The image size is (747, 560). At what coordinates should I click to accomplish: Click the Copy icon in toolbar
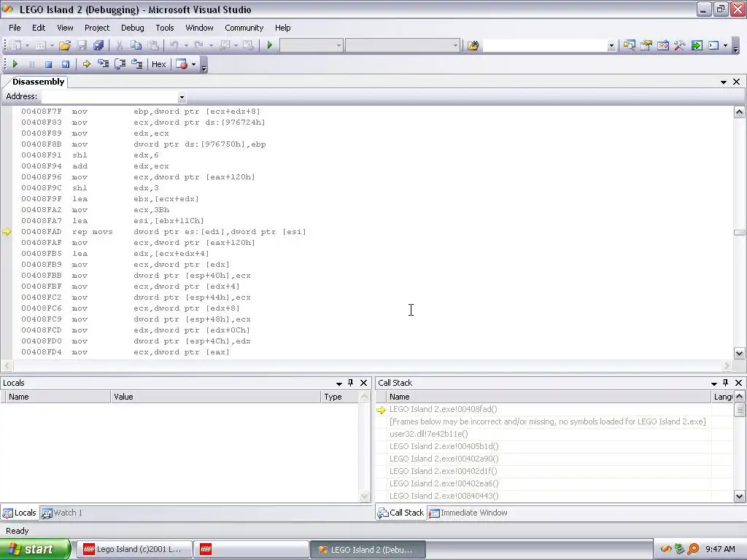[x=136, y=45]
